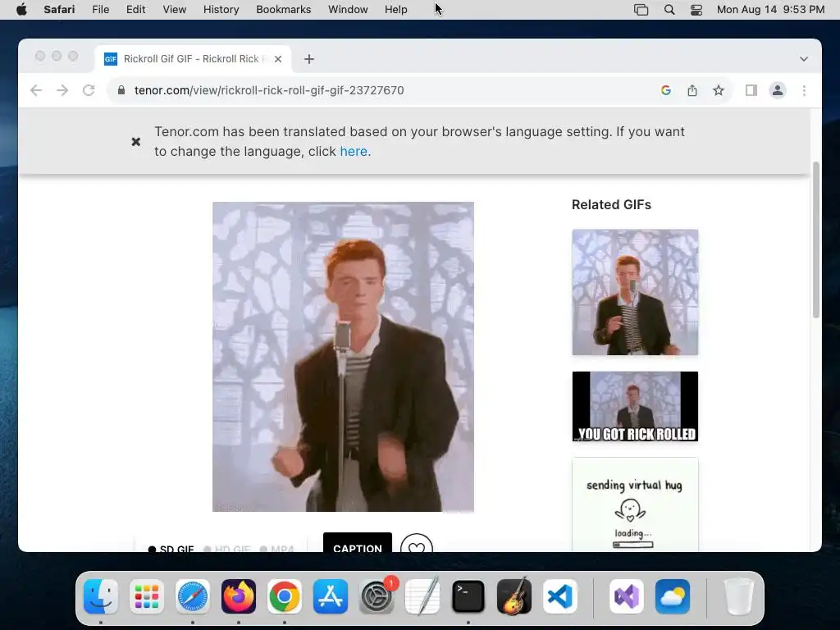Viewport: 840px width, 630px height.
Task: Open Launchpad from the Dock
Action: click(147, 596)
